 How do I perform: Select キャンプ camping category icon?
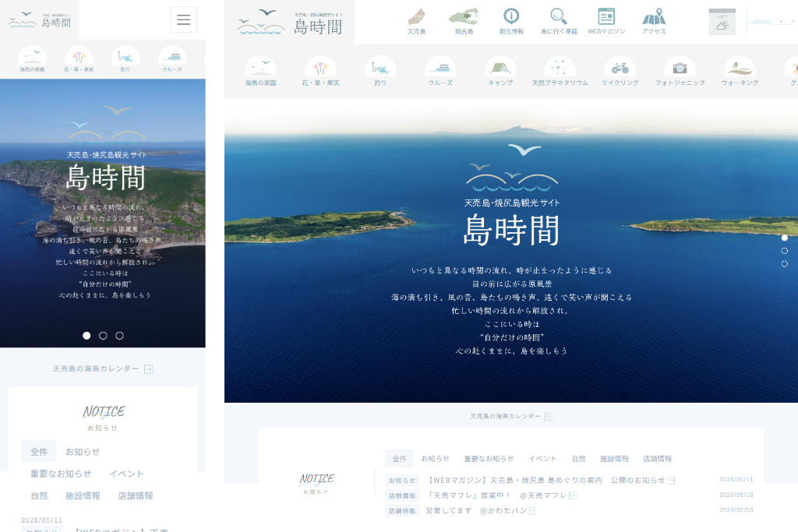[x=500, y=71]
